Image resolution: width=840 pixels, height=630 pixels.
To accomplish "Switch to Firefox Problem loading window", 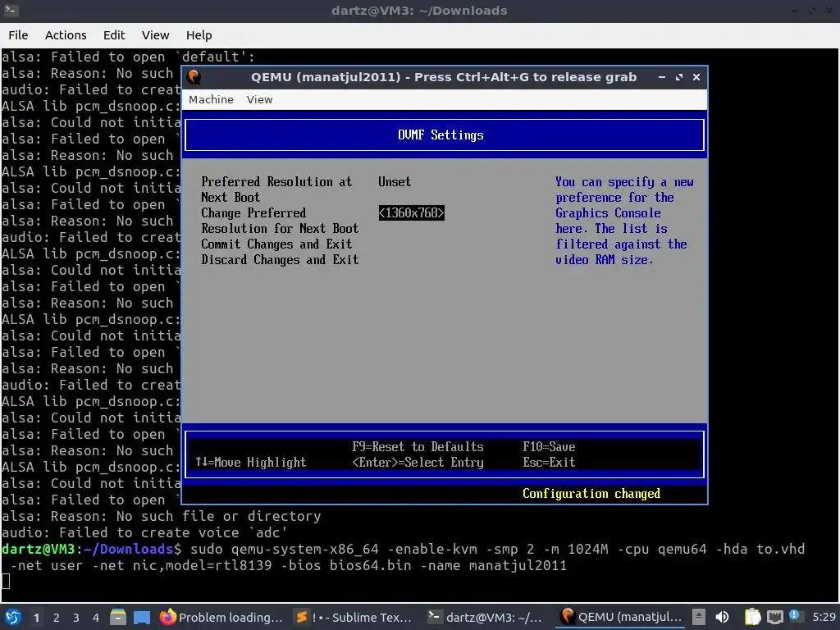I will coord(221,617).
